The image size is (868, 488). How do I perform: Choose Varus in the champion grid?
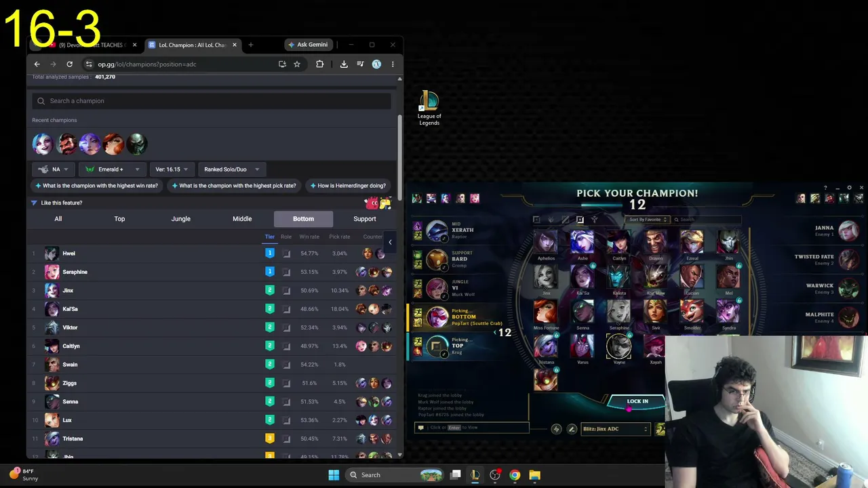click(583, 346)
